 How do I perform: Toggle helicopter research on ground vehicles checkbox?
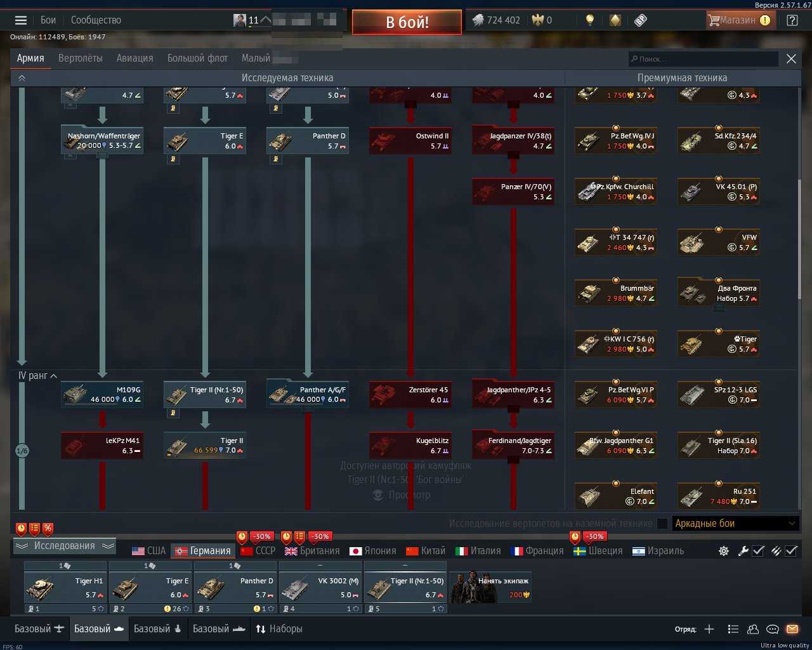[662, 524]
